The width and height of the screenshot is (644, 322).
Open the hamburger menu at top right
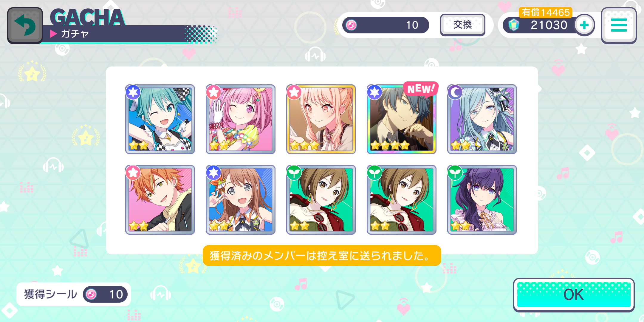pos(619,25)
